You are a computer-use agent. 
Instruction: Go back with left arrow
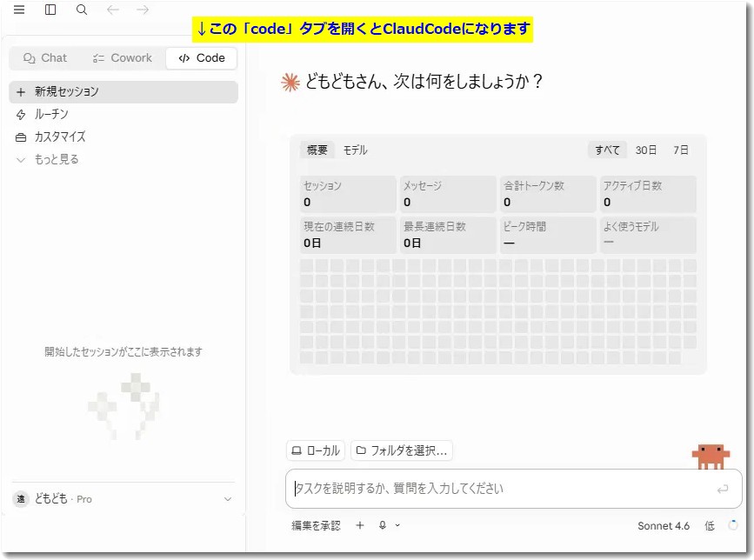click(113, 10)
